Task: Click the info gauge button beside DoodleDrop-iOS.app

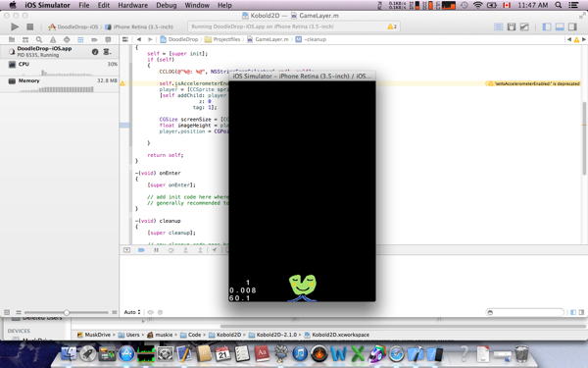Action: (95, 52)
